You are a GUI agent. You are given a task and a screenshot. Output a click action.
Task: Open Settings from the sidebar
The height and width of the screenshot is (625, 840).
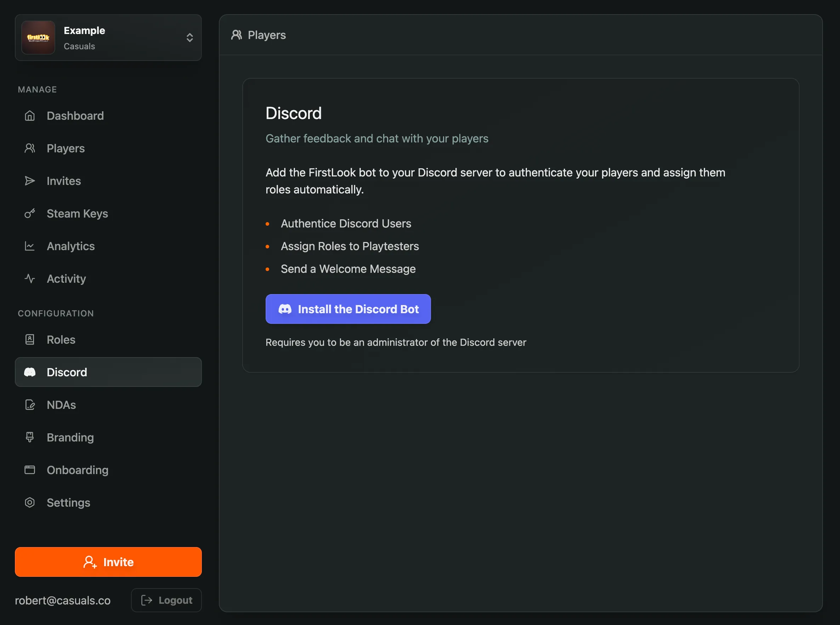[x=108, y=502]
